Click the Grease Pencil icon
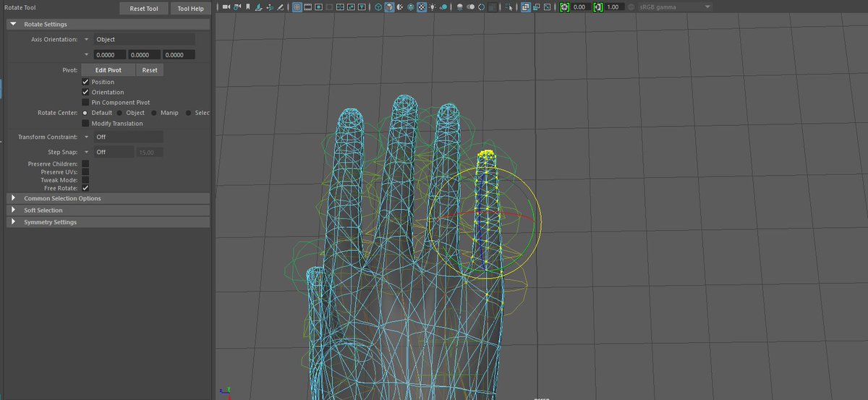Screen dimensions: 868x400 280,7
